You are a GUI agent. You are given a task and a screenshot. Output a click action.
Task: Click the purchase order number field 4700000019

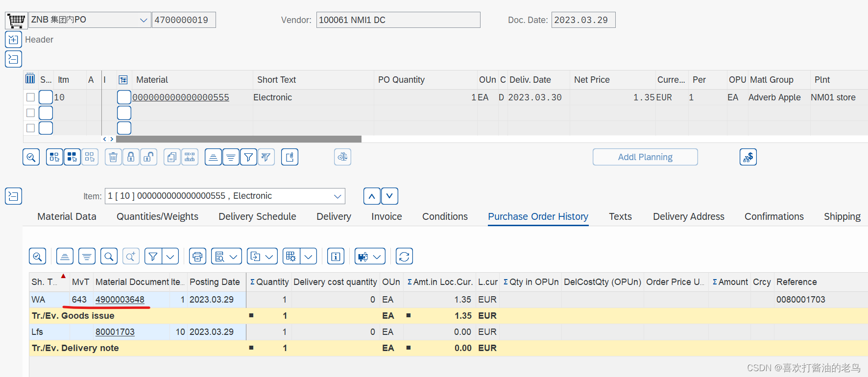[184, 20]
